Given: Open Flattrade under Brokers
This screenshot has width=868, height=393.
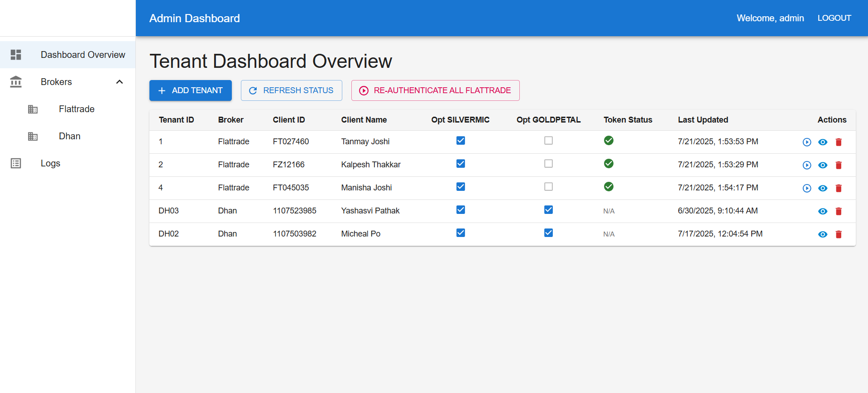Looking at the screenshot, I should click(77, 109).
